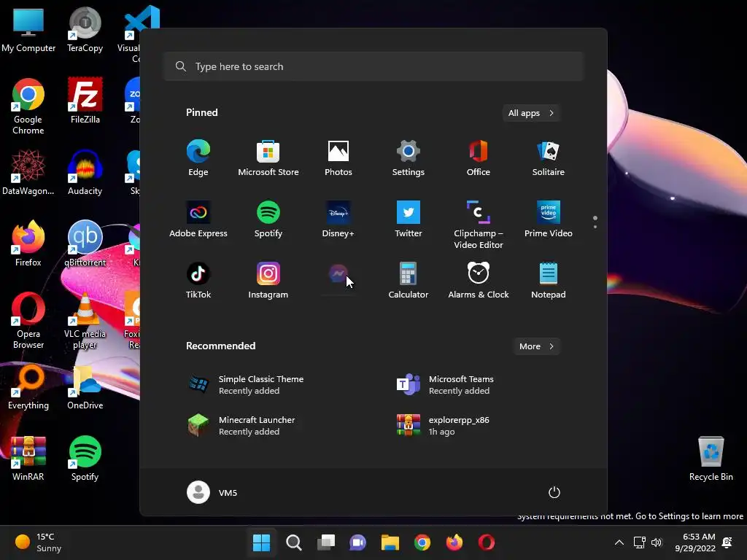
Task: Open Disney+ app
Action: pyautogui.click(x=338, y=219)
